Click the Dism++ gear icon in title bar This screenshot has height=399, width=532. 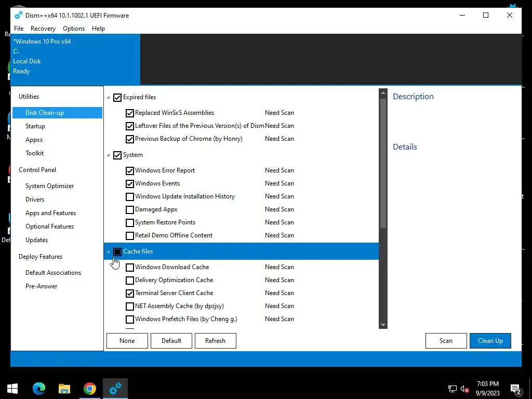pos(18,15)
